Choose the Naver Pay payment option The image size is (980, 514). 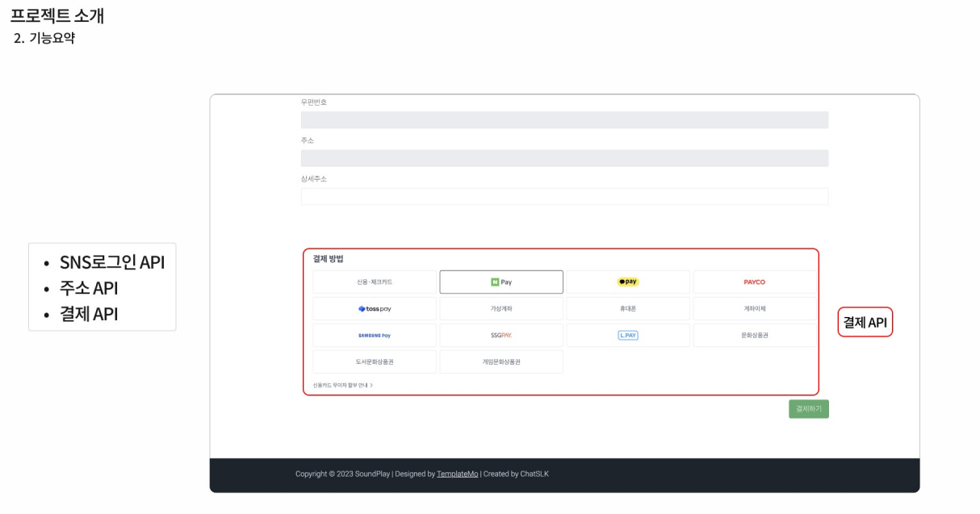pos(501,282)
